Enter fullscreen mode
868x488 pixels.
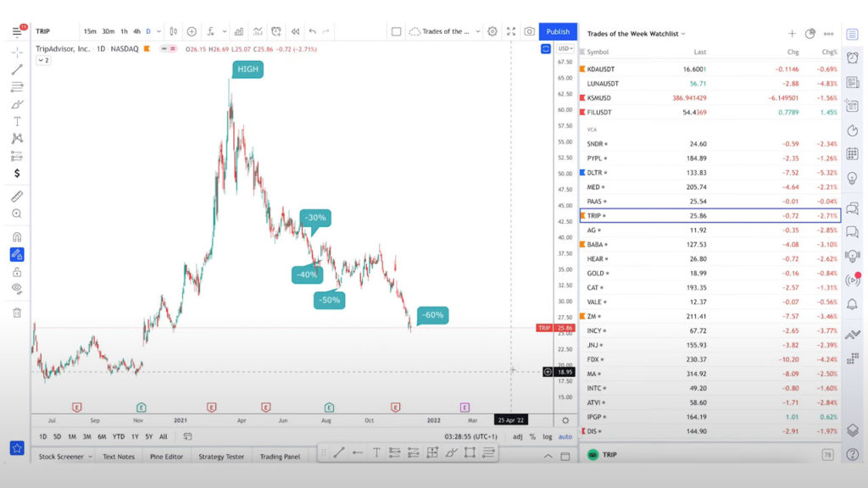pyautogui.click(x=511, y=31)
